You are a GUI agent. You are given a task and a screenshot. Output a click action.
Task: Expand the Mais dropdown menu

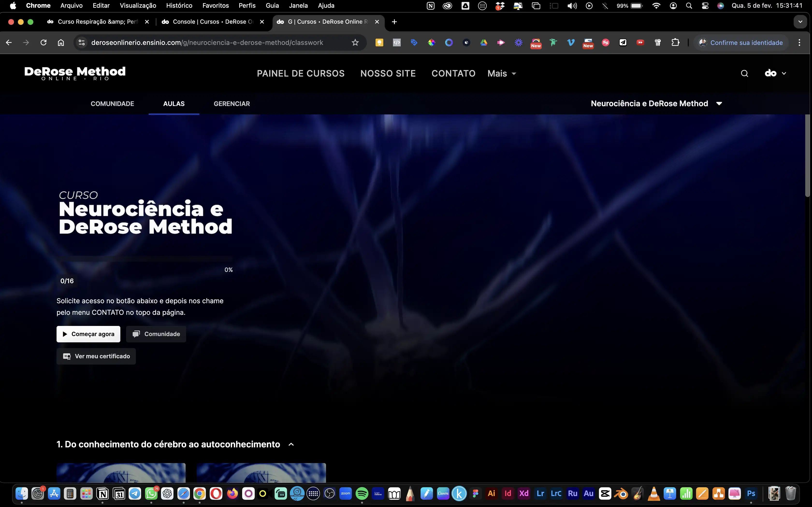point(502,73)
